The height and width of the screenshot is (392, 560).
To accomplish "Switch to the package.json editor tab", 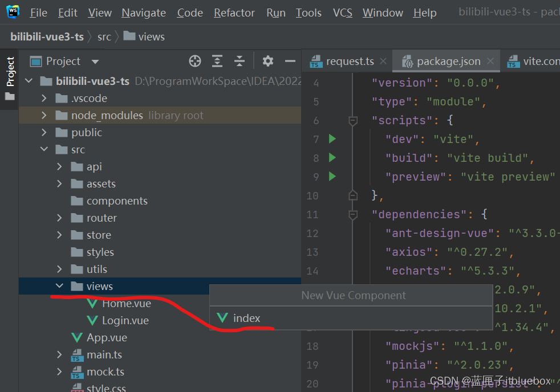I will 446,61.
